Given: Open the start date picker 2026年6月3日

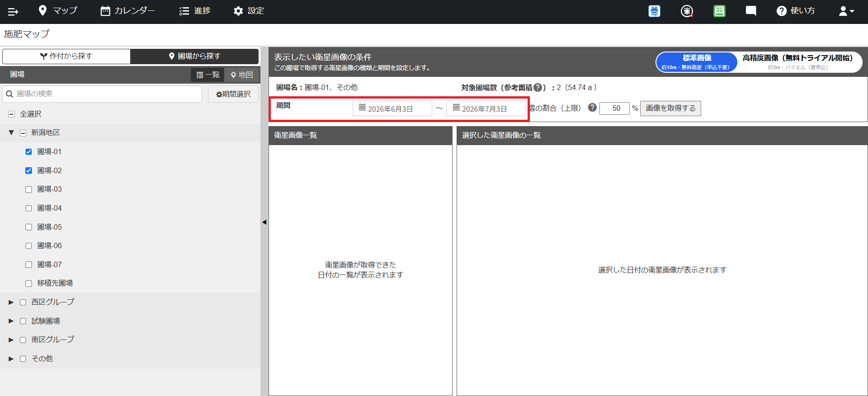Looking at the screenshot, I should pos(392,108).
